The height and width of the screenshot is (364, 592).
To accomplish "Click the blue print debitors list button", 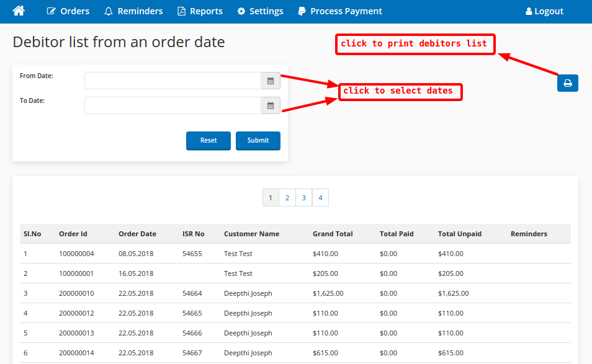I will [567, 83].
